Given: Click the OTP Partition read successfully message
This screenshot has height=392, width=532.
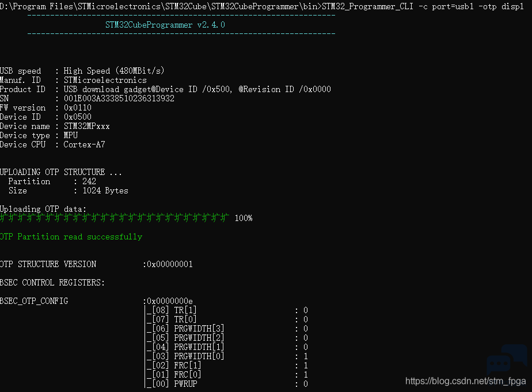Looking at the screenshot, I should [x=71, y=237].
